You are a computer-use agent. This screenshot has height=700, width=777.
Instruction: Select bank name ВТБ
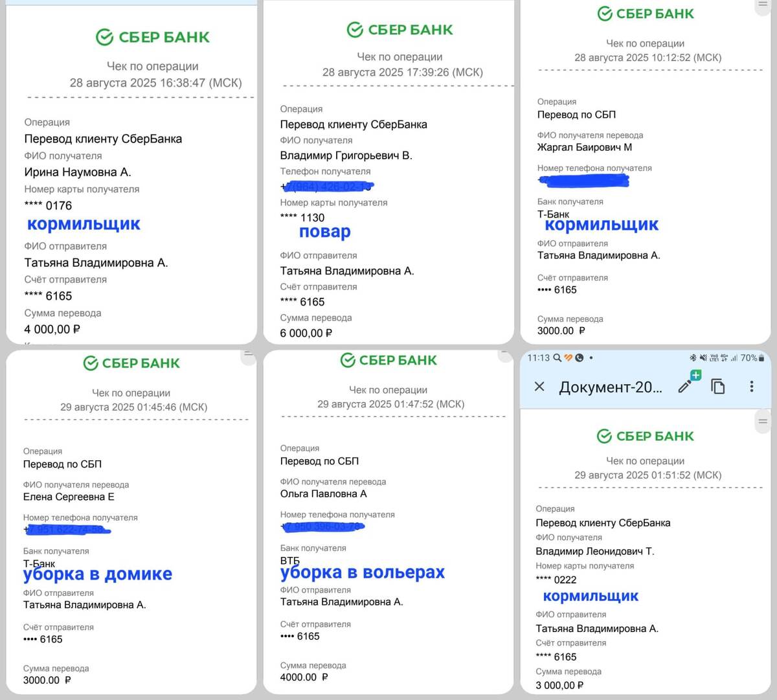coord(290,560)
